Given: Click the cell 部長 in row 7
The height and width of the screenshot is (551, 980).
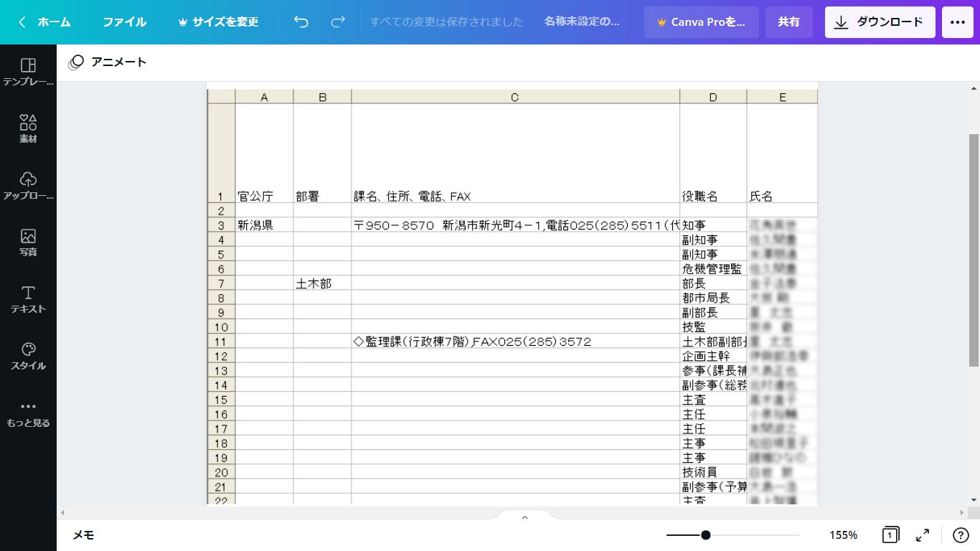Looking at the screenshot, I should point(713,283).
